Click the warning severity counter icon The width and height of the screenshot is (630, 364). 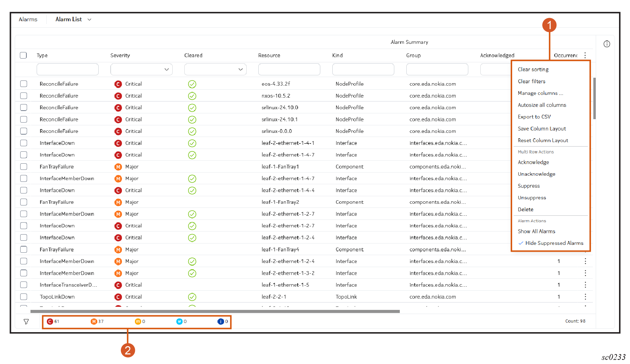point(179,322)
